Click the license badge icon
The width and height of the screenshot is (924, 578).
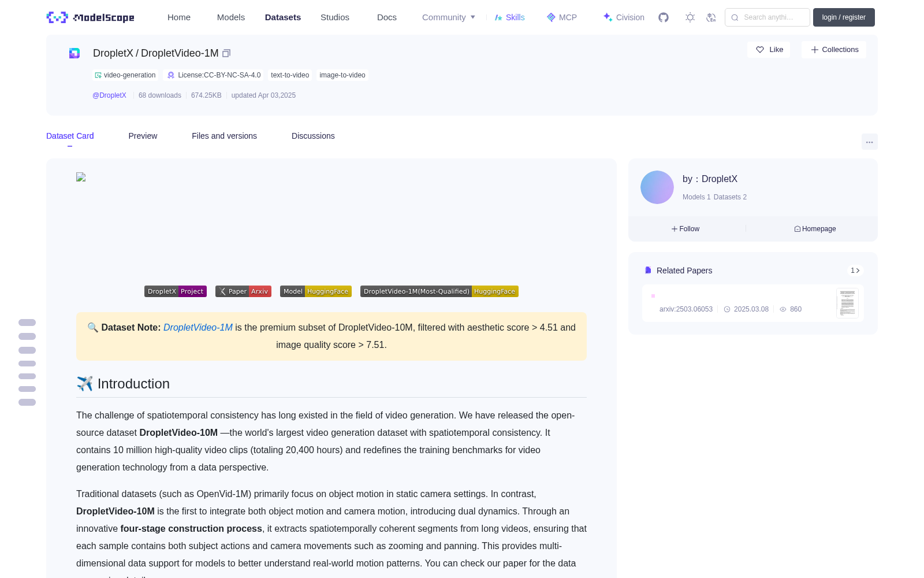(171, 75)
